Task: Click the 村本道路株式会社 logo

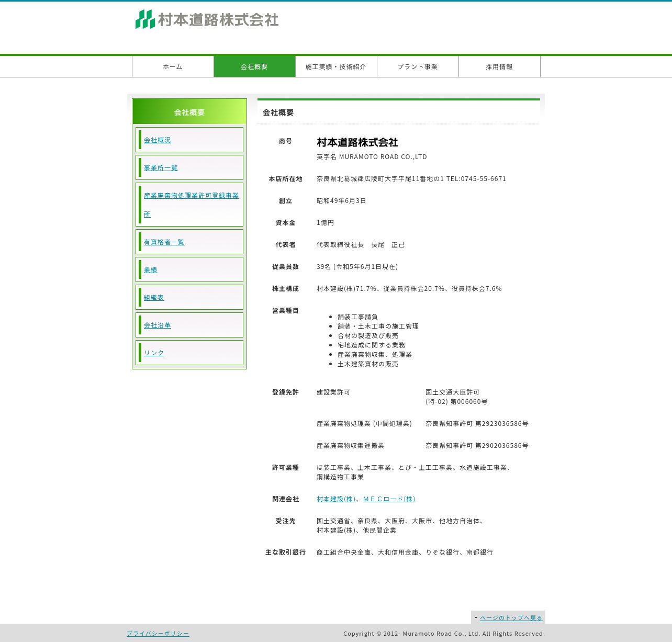Action: (x=207, y=19)
